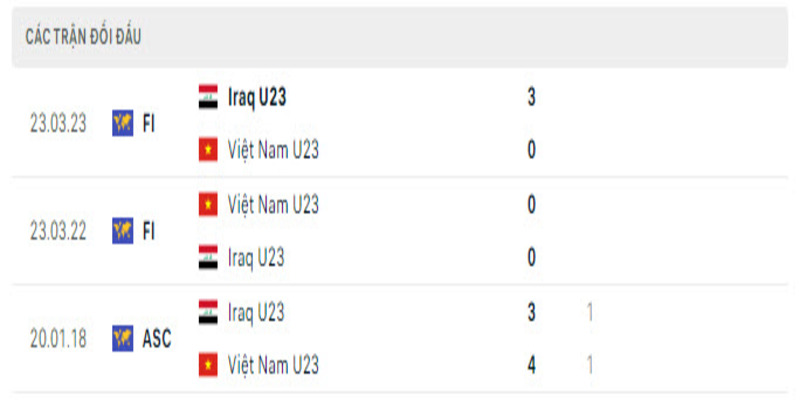
Task: Click the Các Trận Đối Đầu header
Action: [83, 38]
